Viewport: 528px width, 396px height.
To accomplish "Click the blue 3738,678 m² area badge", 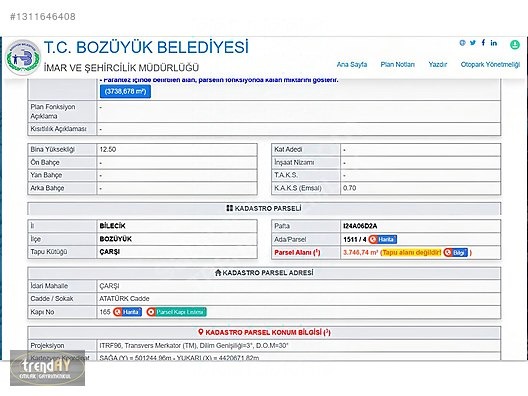I will [x=125, y=91].
